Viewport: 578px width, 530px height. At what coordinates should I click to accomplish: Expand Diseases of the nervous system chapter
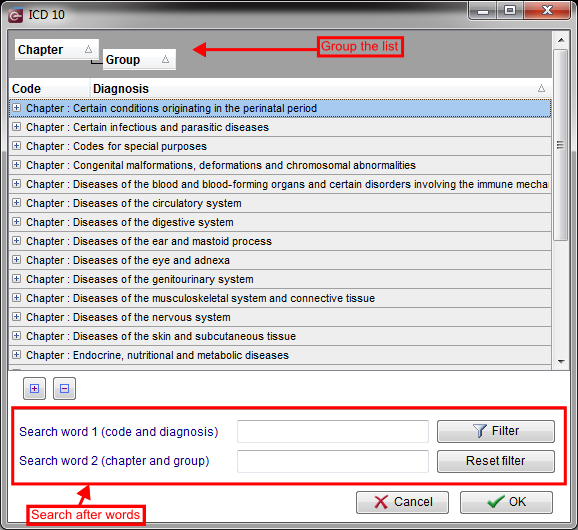click(16, 317)
